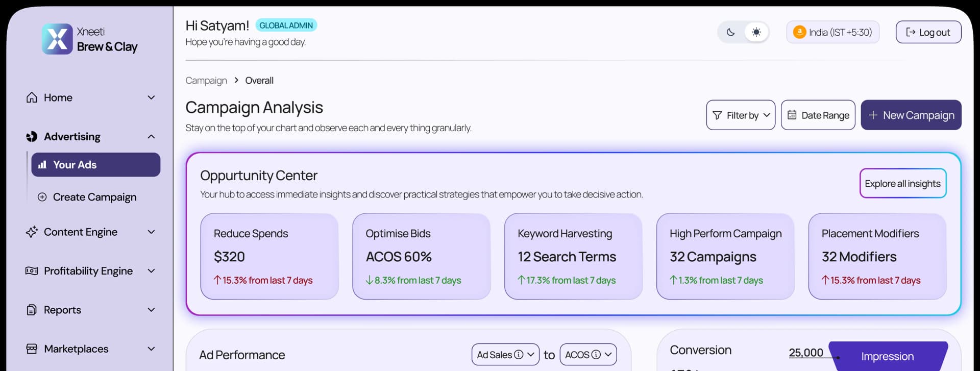Image resolution: width=980 pixels, height=371 pixels.
Task: Click the Xneeti logo icon
Action: click(x=57, y=39)
